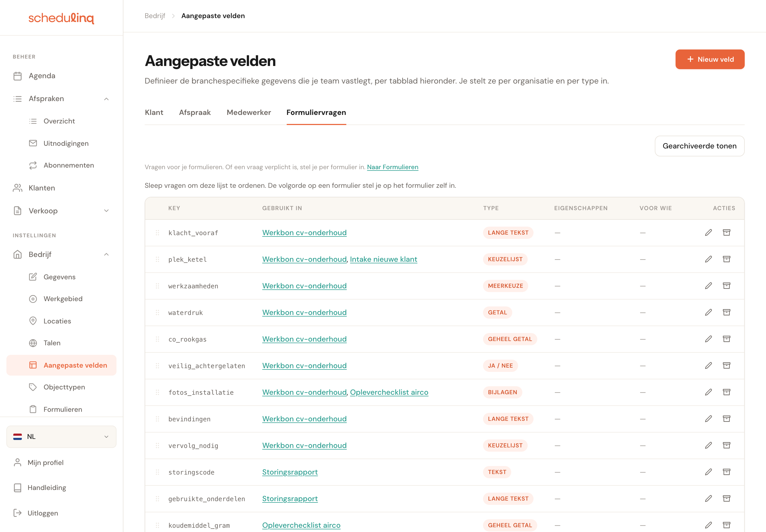Image resolution: width=766 pixels, height=532 pixels.
Task: Archive the bevindingen field
Action: tap(726, 419)
